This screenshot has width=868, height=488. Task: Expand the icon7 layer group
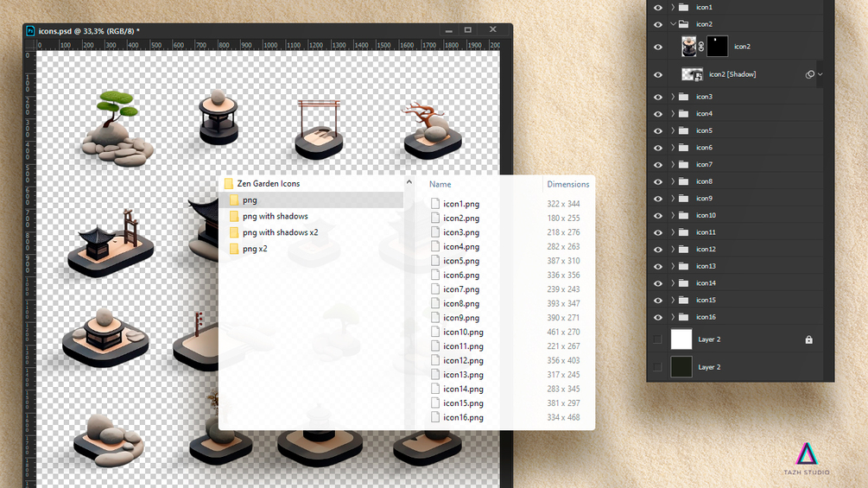click(x=673, y=164)
